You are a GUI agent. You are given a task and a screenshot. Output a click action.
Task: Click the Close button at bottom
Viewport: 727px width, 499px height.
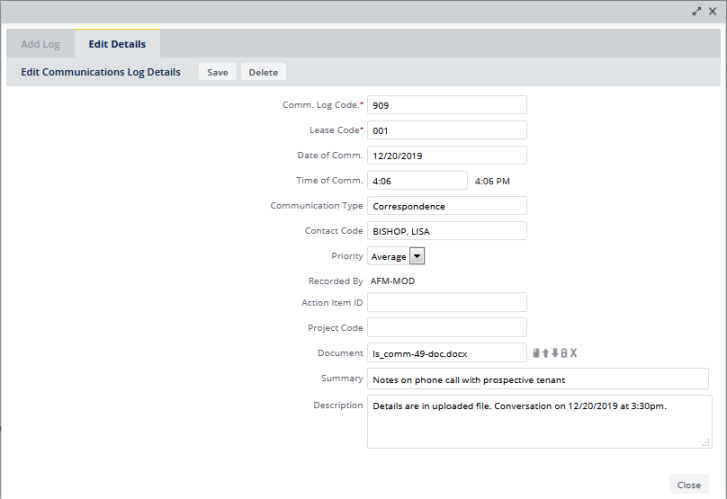[688, 484]
